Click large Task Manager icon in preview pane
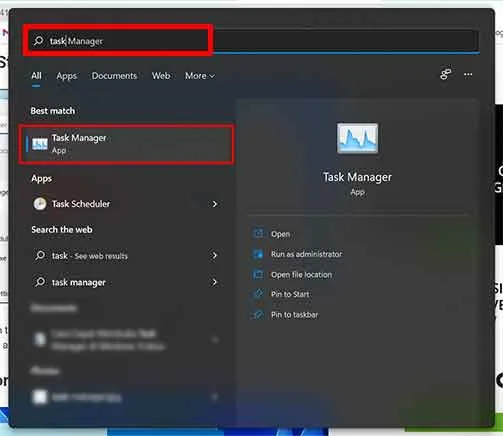 point(357,138)
